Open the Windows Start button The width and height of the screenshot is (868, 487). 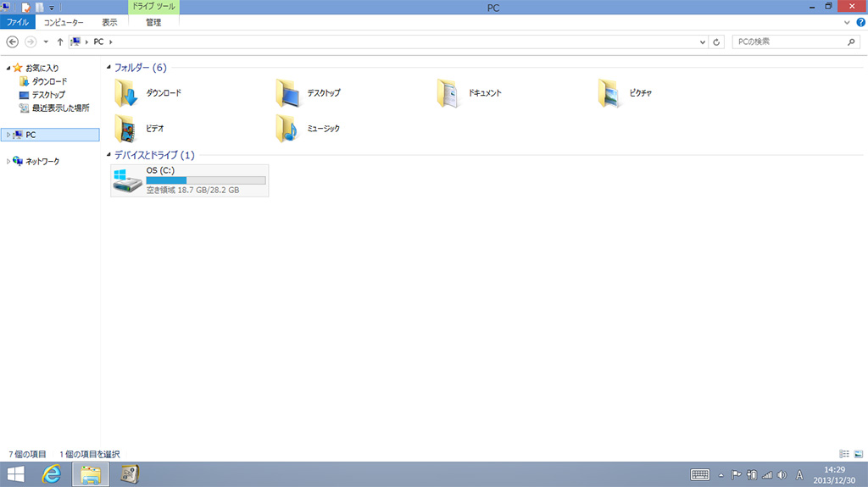(x=15, y=474)
